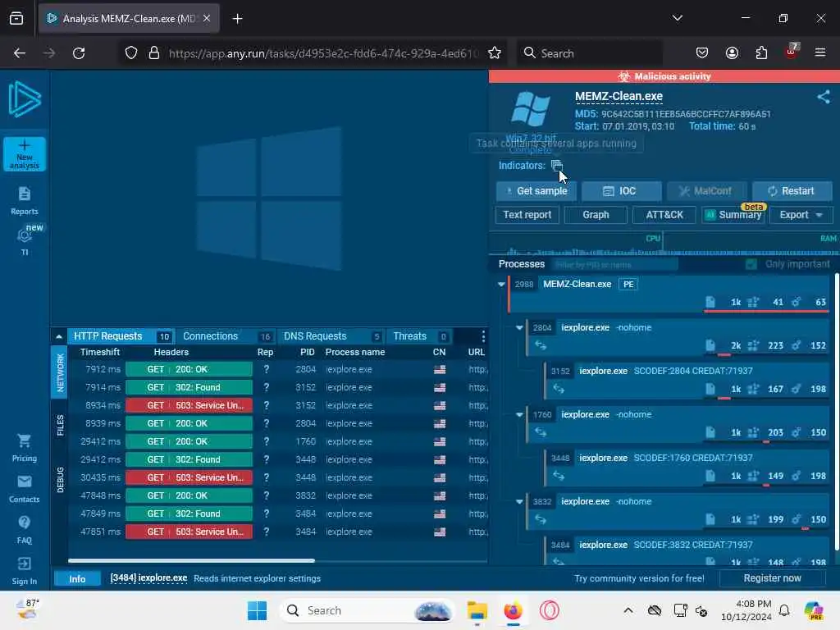
Task: Open the IOC button
Action: [622, 191]
